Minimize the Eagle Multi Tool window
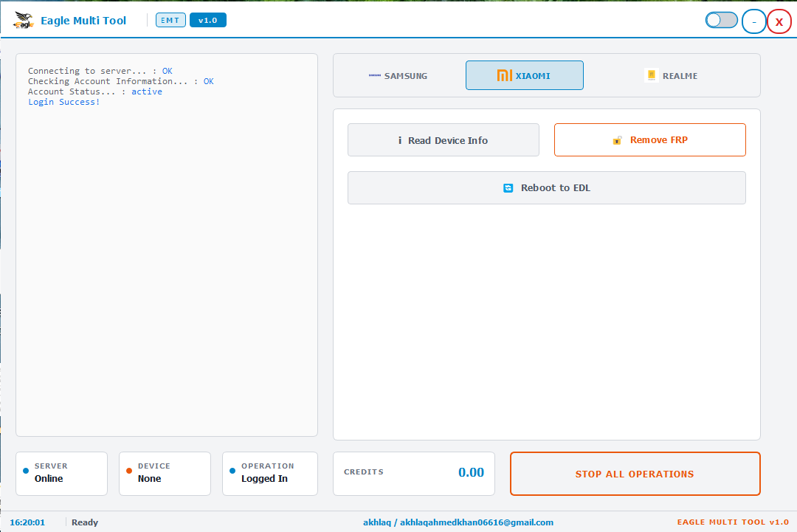 [753, 22]
